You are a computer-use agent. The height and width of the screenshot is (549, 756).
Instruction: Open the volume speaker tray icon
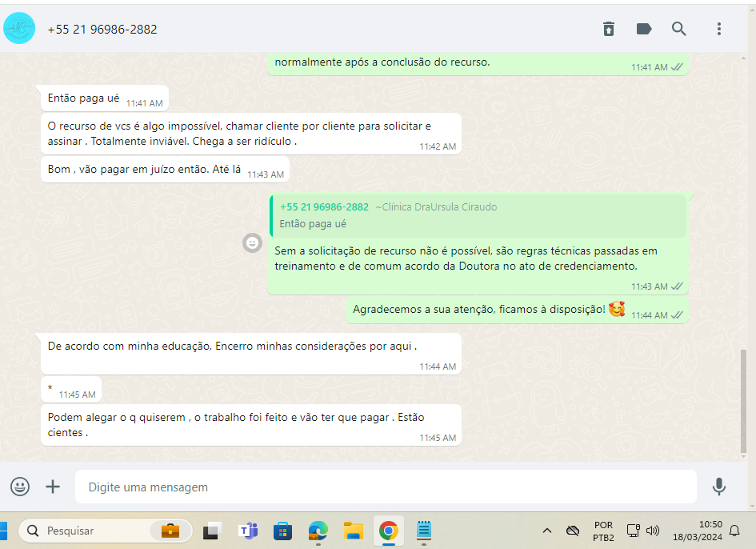pyautogui.click(x=652, y=531)
